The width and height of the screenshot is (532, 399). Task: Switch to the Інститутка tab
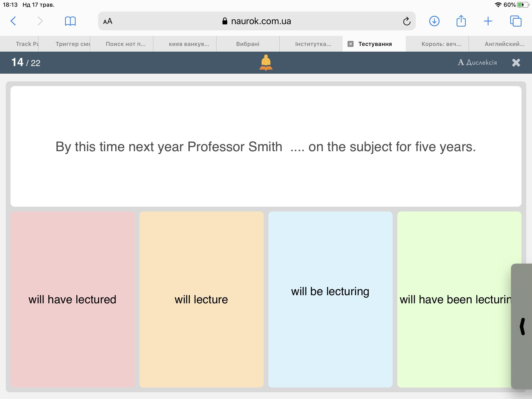(x=313, y=44)
